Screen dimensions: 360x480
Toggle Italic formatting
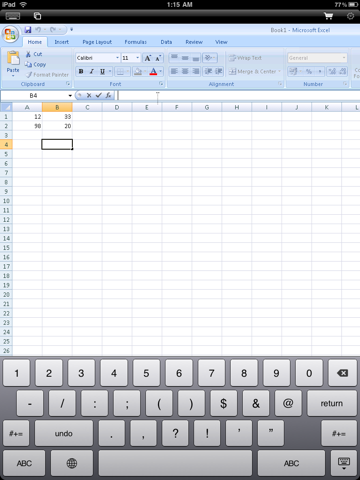tap(92, 71)
